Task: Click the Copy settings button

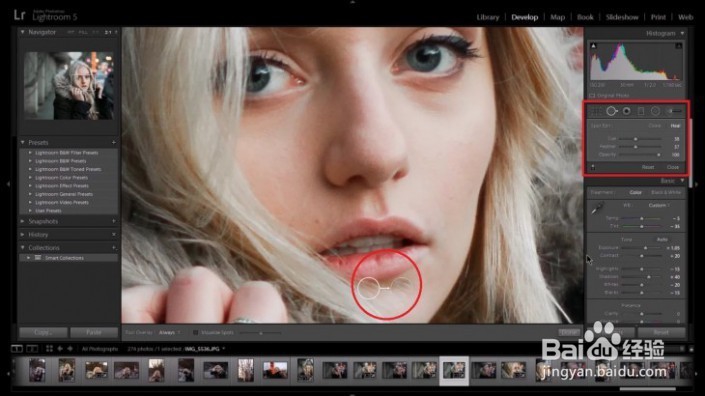Action: pos(43,333)
